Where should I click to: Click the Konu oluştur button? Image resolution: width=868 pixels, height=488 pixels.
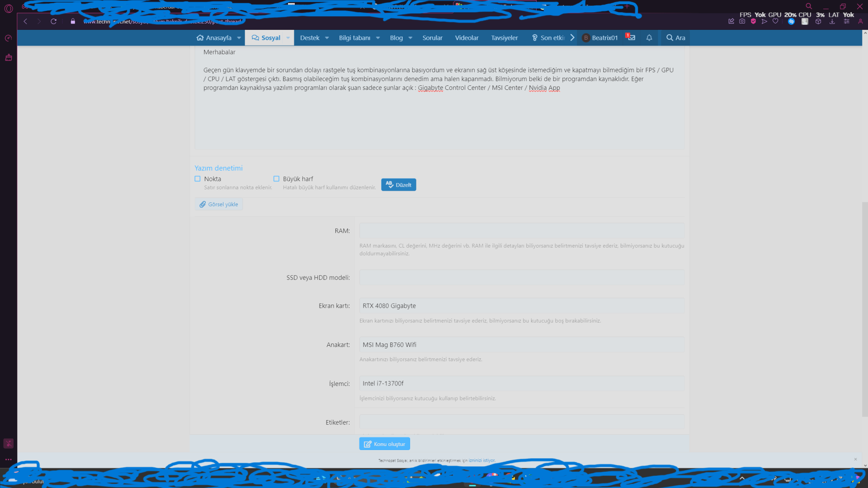click(x=384, y=444)
